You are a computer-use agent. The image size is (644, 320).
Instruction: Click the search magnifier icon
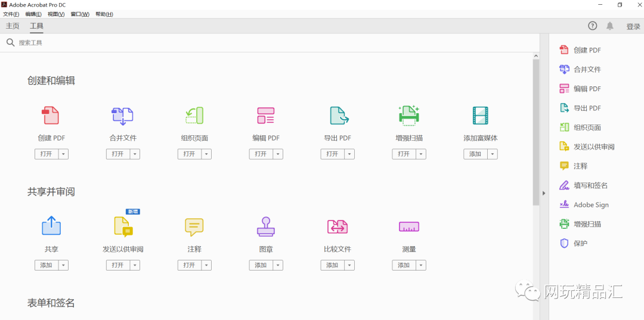click(x=10, y=42)
